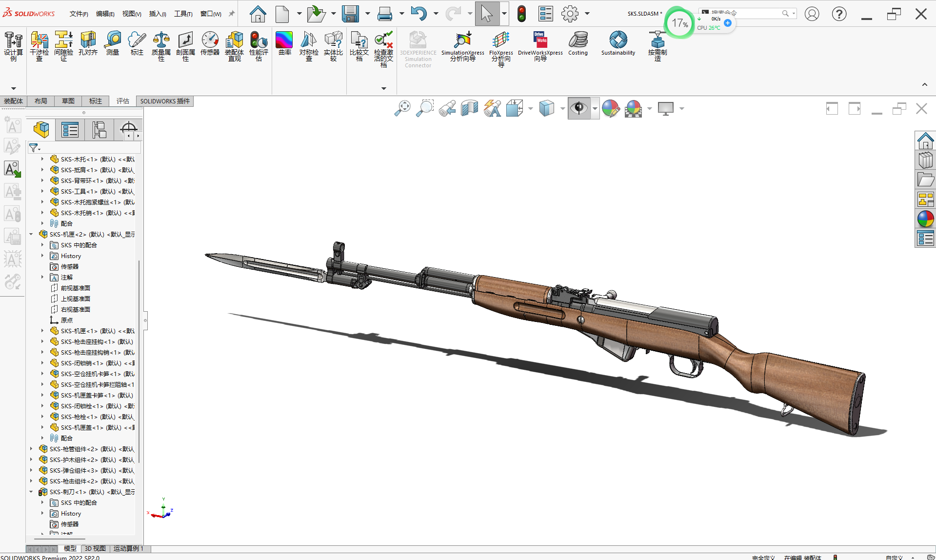Launch FloXpress analysis wizard
The width and height of the screenshot is (936, 560).
click(x=501, y=49)
